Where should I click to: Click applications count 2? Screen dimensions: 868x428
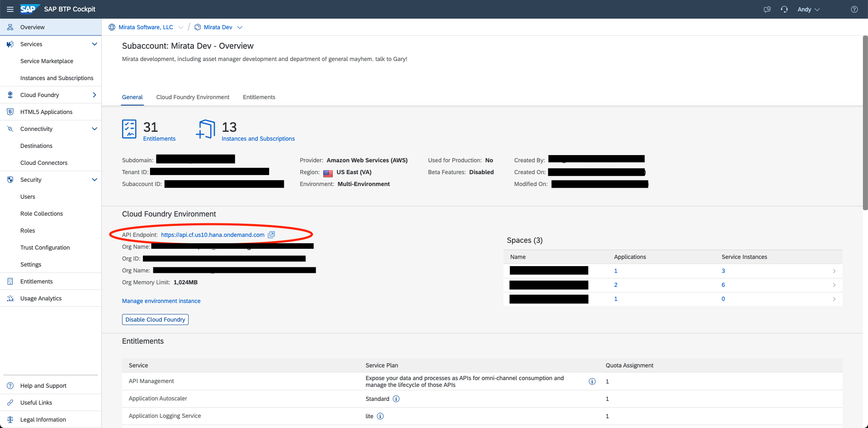coord(616,285)
